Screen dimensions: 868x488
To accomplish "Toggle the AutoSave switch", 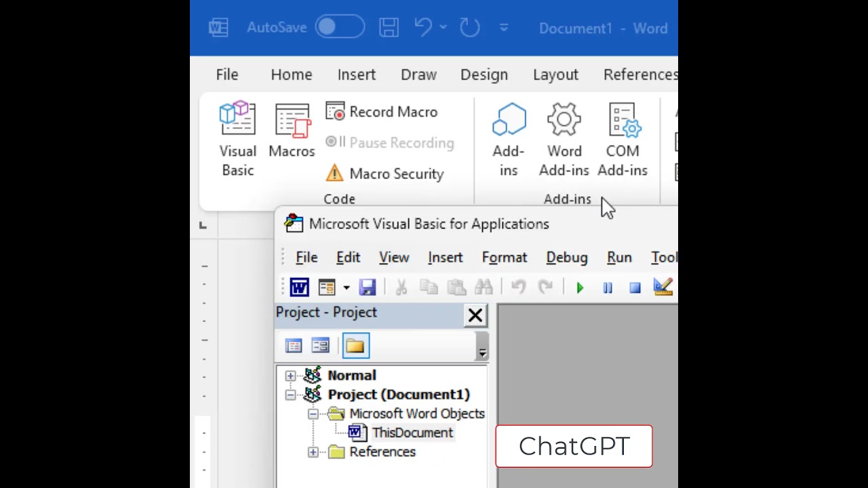I will [340, 28].
